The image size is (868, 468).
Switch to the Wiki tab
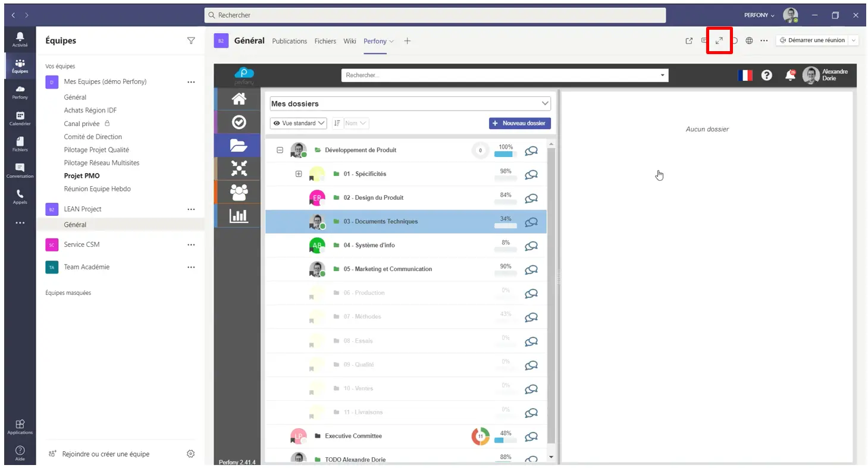pyautogui.click(x=350, y=41)
